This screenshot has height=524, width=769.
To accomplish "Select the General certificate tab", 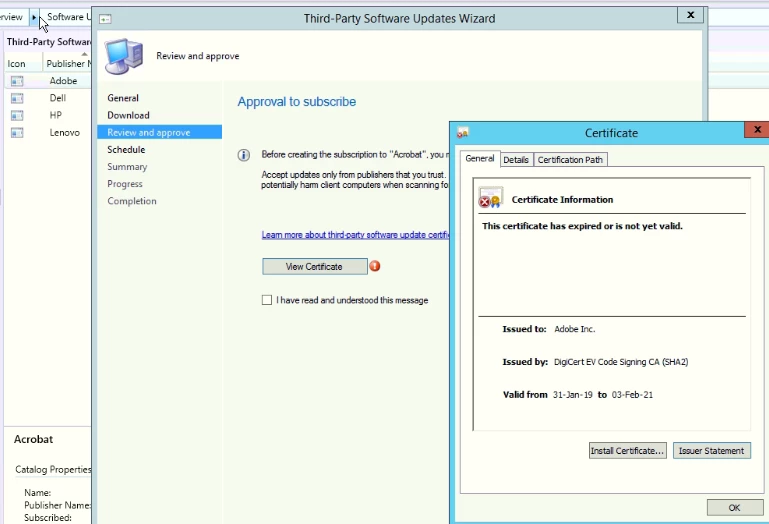I will coord(480,158).
